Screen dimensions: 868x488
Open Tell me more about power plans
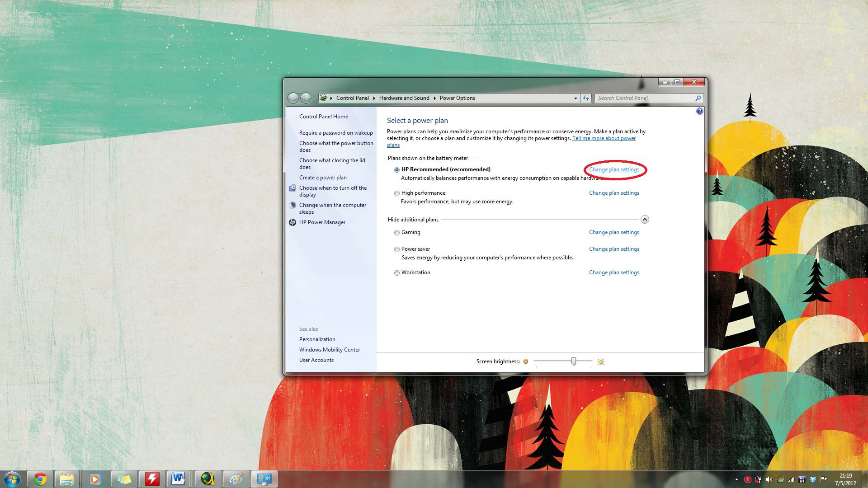(x=604, y=138)
